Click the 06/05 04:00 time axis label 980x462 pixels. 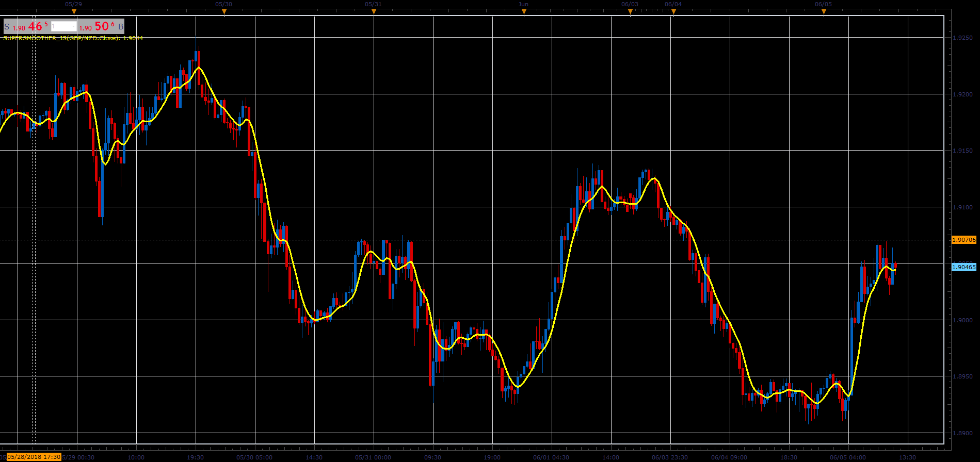(x=848, y=457)
